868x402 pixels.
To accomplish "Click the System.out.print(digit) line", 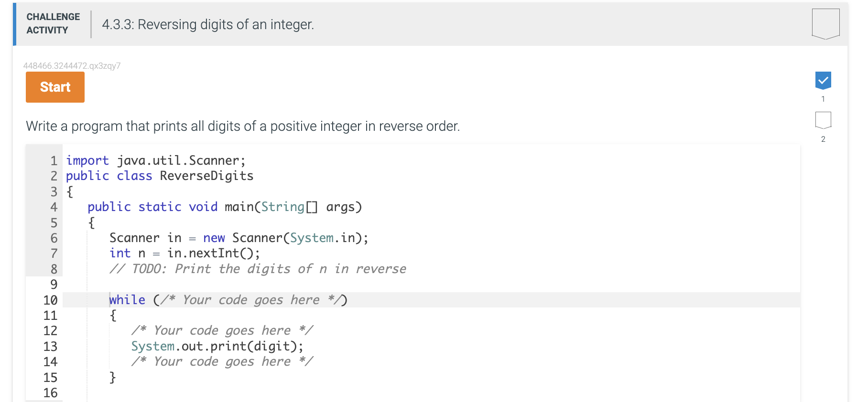I will [217, 346].
